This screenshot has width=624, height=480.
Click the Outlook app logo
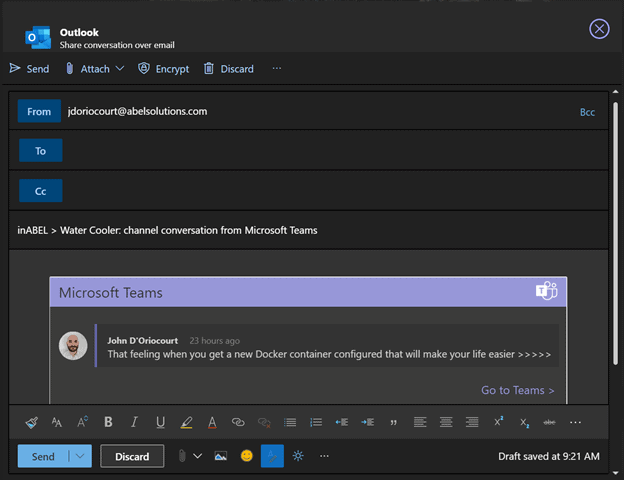click(x=38, y=37)
